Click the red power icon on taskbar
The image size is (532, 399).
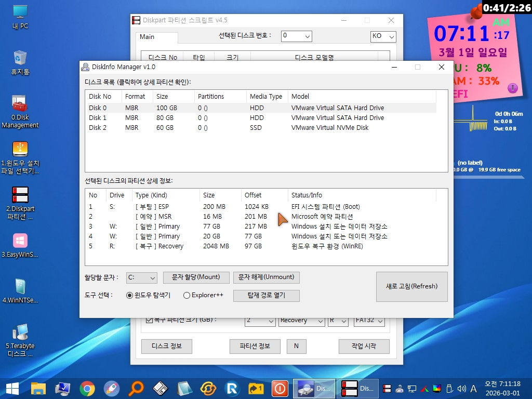tap(280, 389)
